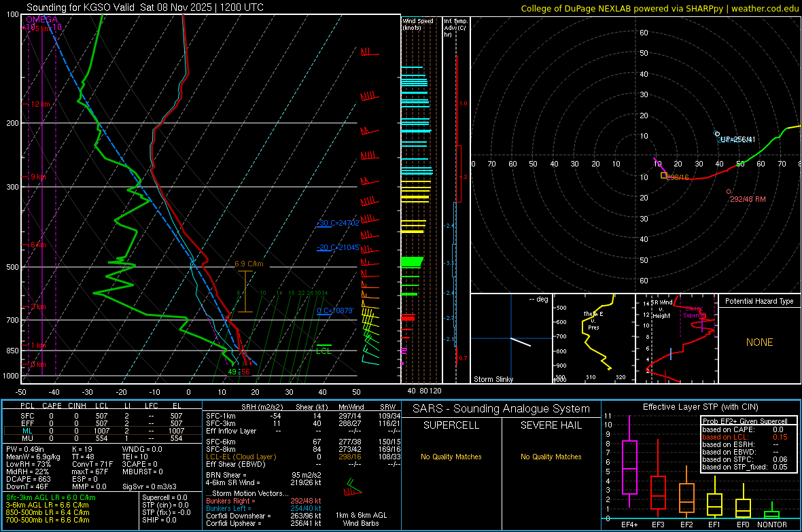This screenshot has width=802, height=532.
Task: Click the 'SHIP = 0.0' value
Action: click(x=159, y=520)
